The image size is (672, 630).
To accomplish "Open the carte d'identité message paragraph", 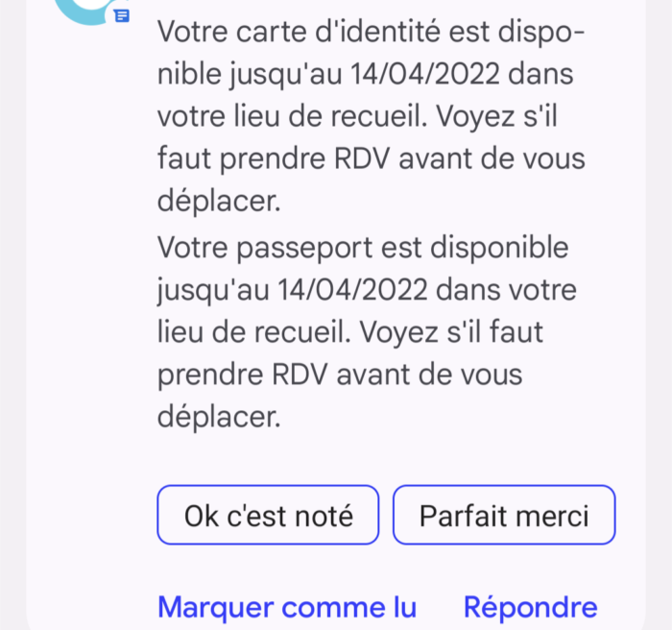I will [372, 116].
